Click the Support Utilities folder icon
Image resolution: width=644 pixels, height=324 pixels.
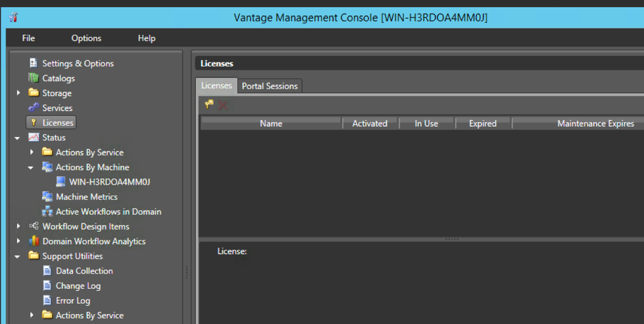coord(34,255)
